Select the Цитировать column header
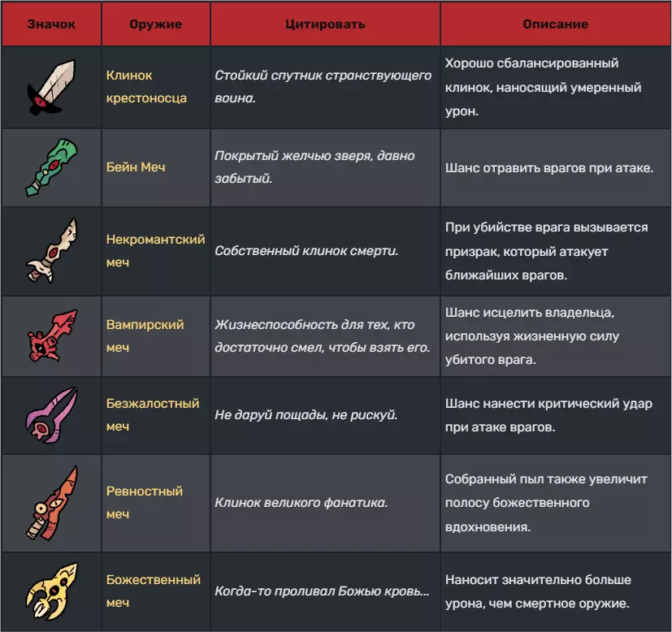The image size is (672, 632). 325,24
